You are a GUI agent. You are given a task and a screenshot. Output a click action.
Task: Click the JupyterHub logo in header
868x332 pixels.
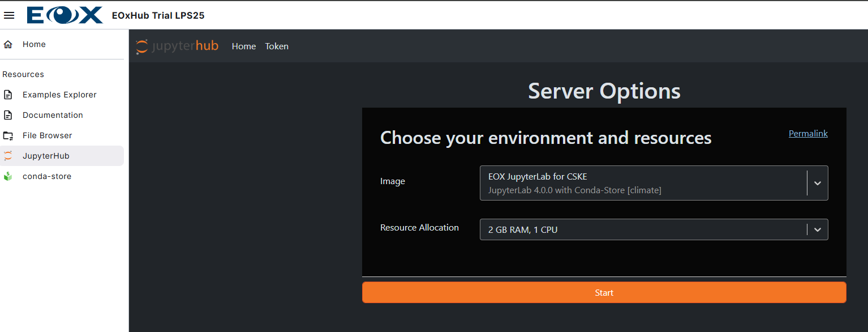tap(177, 46)
